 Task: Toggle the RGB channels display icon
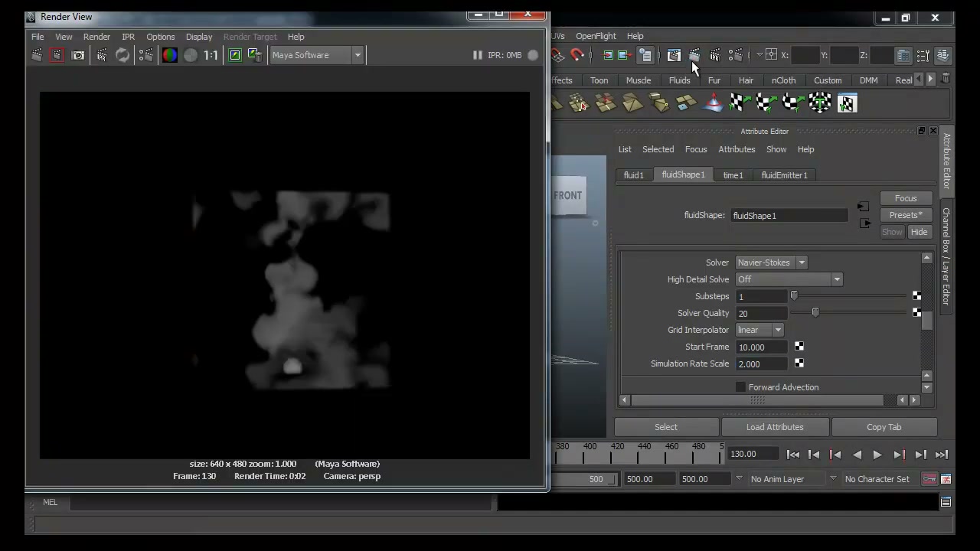[x=169, y=55]
